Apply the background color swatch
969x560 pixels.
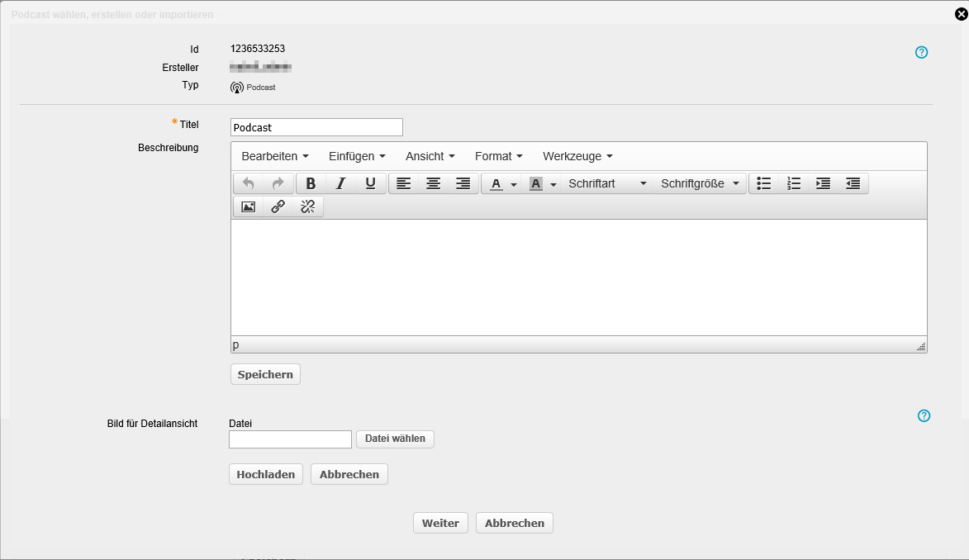click(x=535, y=183)
